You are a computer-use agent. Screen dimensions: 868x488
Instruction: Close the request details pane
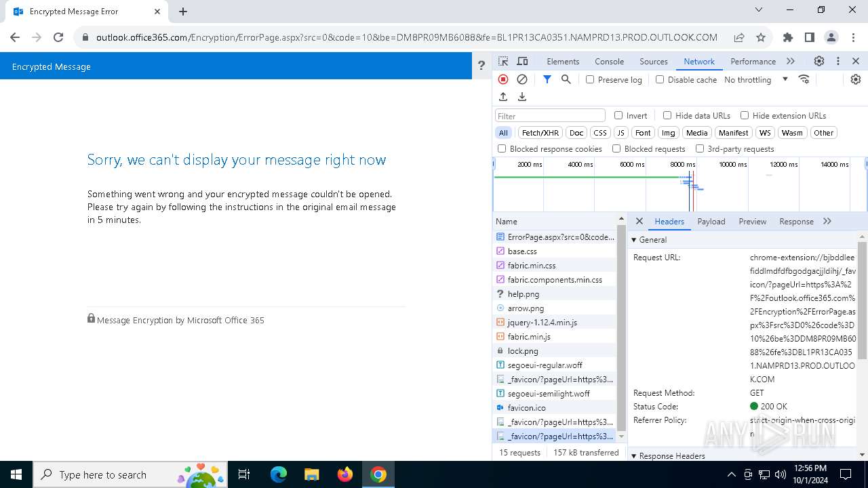pos(639,222)
